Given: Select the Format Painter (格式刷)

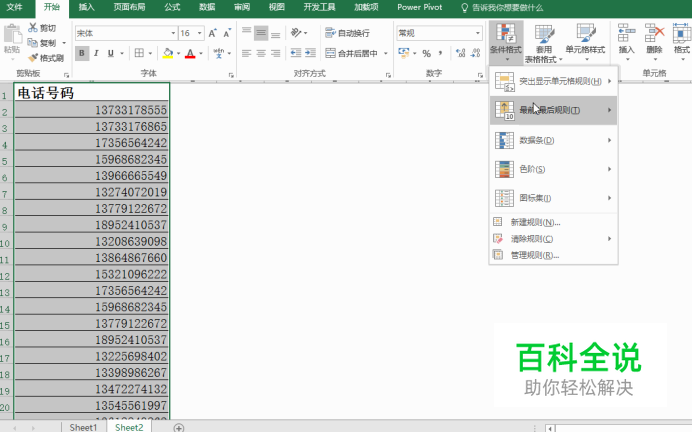Looking at the screenshot, I should point(46,58).
